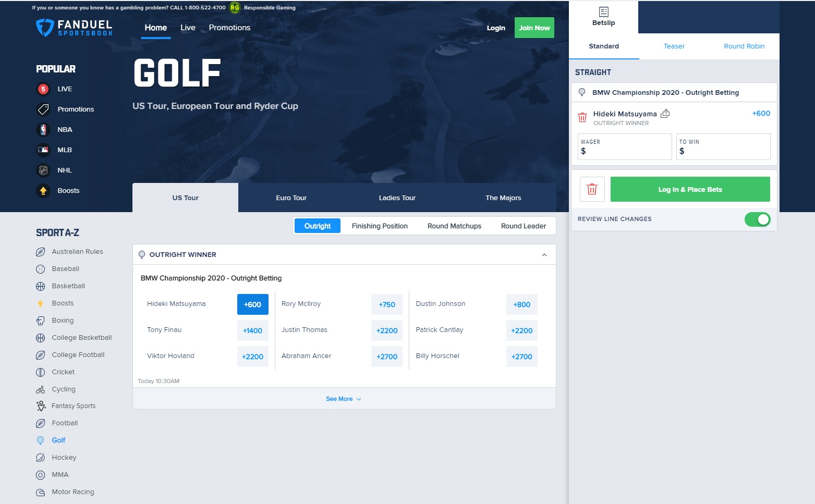Image resolution: width=815 pixels, height=504 pixels.
Task: Select Viktor Hovland +2200 odds
Action: click(x=252, y=357)
